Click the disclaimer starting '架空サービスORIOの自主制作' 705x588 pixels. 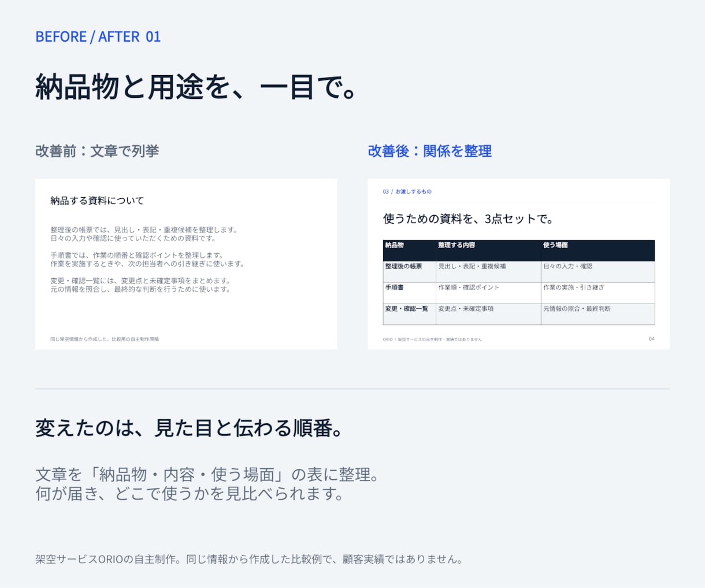coord(249,559)
